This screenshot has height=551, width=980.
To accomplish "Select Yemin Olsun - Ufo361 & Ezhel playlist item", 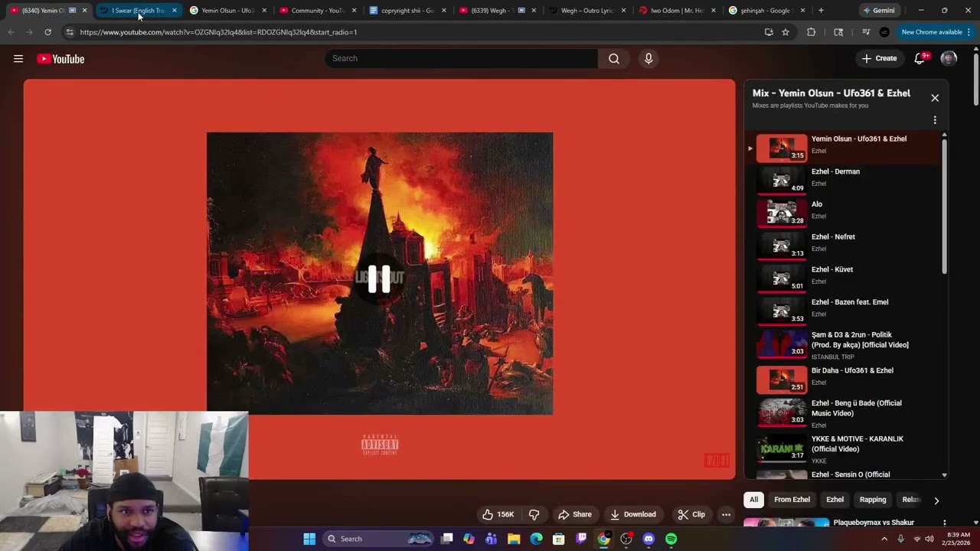I will pyautogui.click(x=842, y=147).
